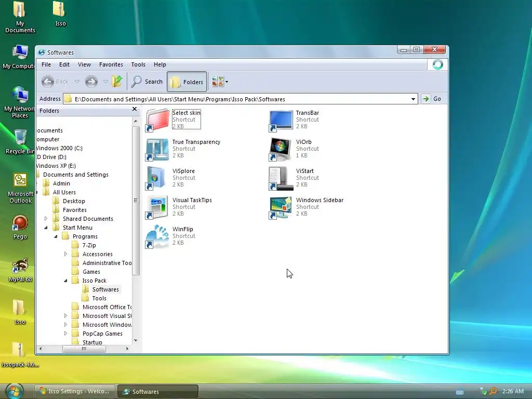Viewport: 532px width, 399px height.
Task: Open the Select skin shortcut
Action: tap(174, 119)
